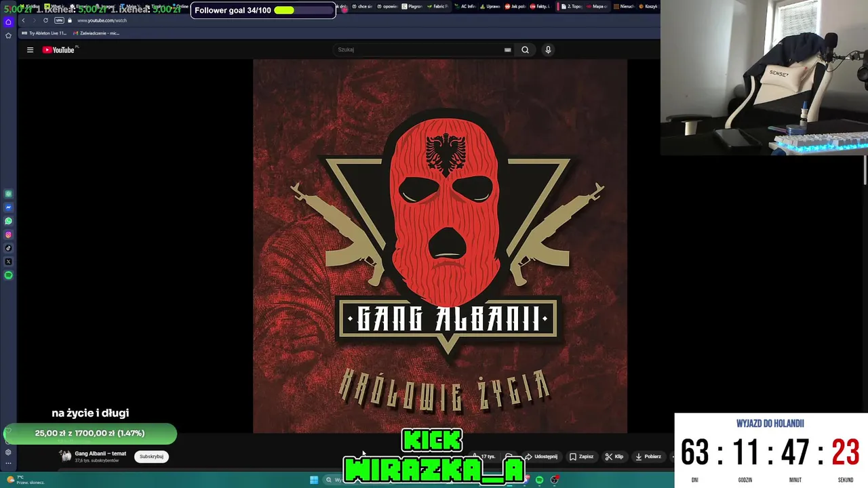Viewport: 868px width, 488px height.
Task: Click the YouTube search magnifier button
Action: pyautogui.click(x=525, y=49)
